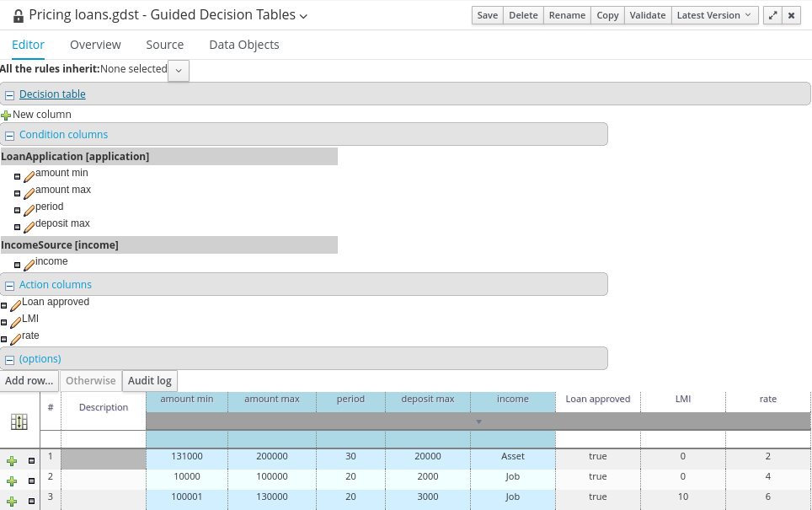812x510 pixels.
Task: Switch to the Editor tab
Action: (28, 45)
